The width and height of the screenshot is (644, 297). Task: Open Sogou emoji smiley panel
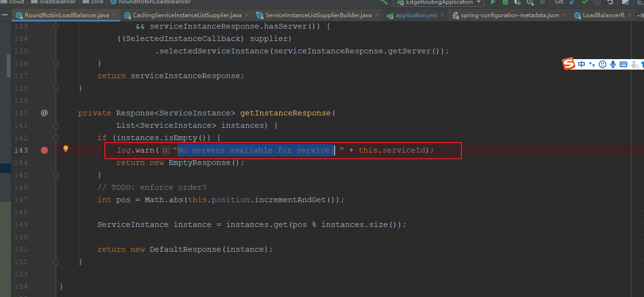tap(603, 64)
